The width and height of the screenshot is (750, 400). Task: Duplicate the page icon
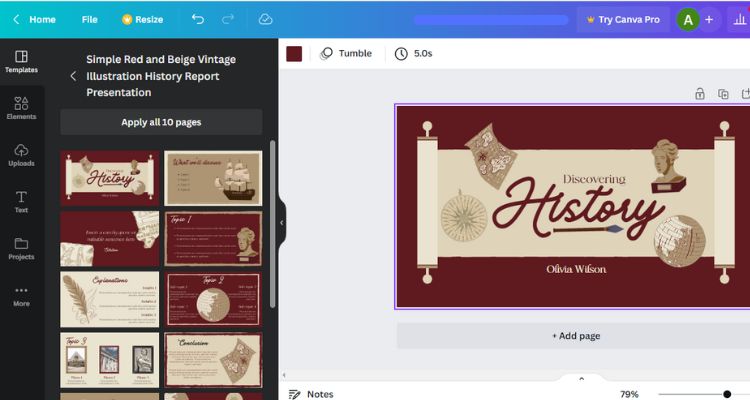(x=723, y=94)
